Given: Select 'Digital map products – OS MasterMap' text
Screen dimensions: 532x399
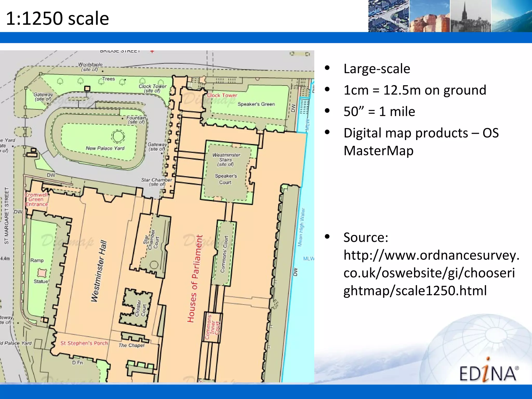Looking at the screenshot, I should tap(421, 142).
